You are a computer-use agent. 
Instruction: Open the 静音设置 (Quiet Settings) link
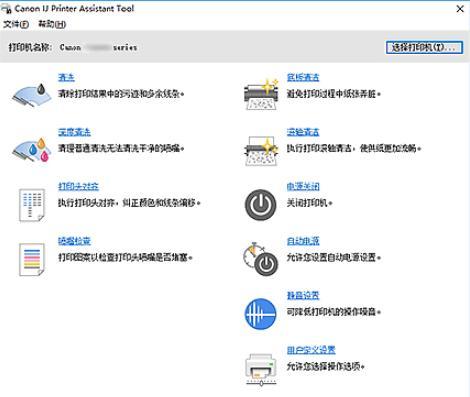303,295
